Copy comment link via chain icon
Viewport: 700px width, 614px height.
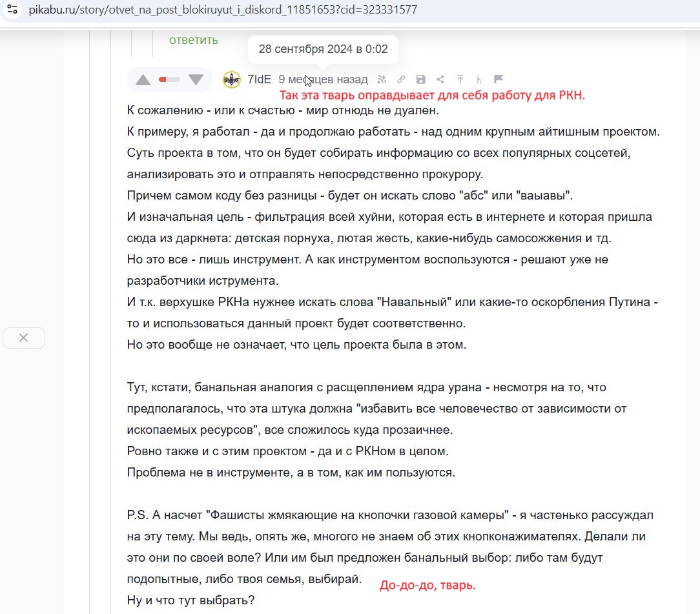402,79
